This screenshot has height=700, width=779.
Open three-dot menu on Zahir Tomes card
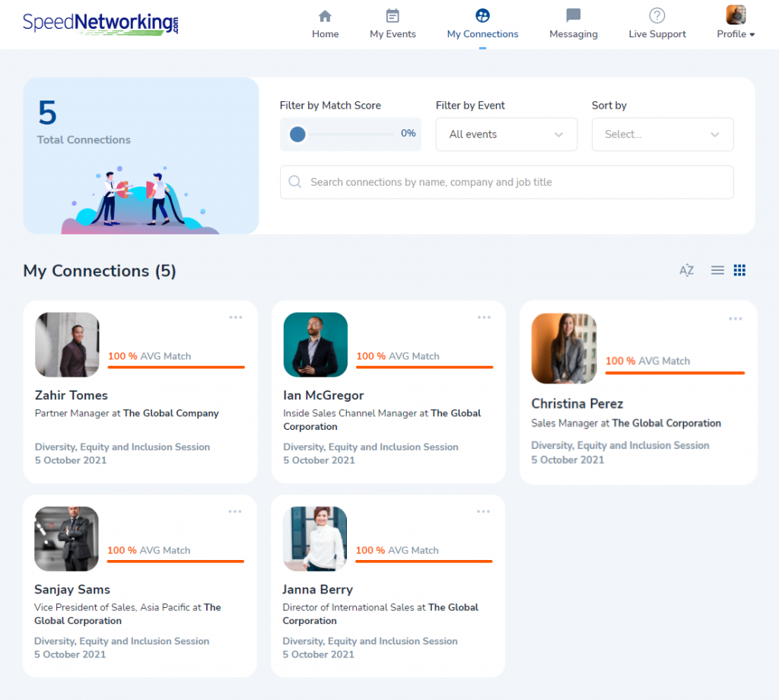236,317
